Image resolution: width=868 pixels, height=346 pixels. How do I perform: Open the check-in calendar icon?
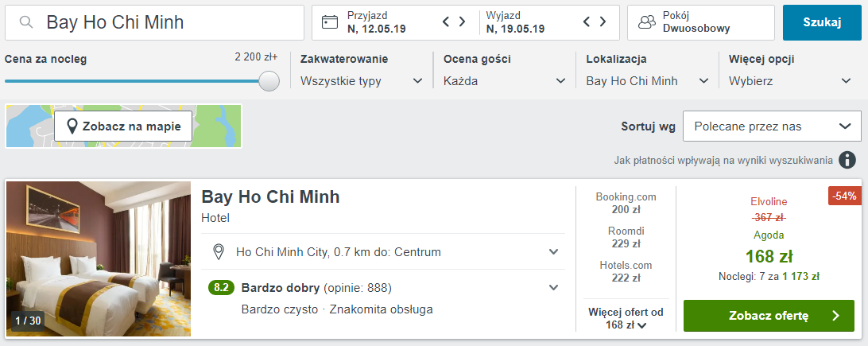tap(330, 22)
